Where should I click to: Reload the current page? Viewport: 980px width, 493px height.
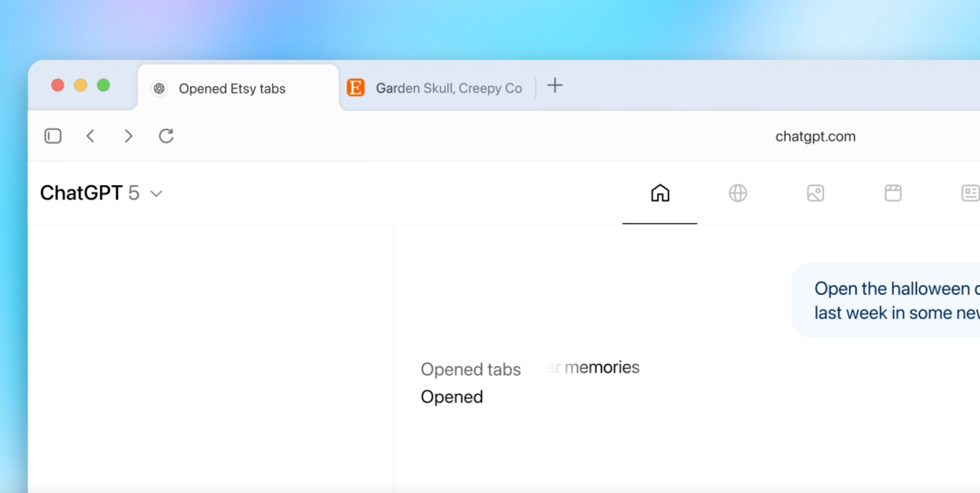click(x=166, y=136)
